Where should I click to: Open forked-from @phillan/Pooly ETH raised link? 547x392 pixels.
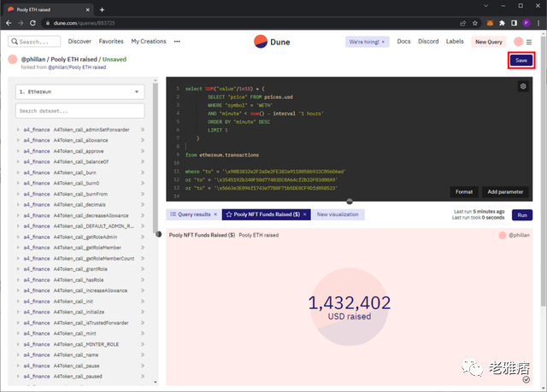(77, 67)
